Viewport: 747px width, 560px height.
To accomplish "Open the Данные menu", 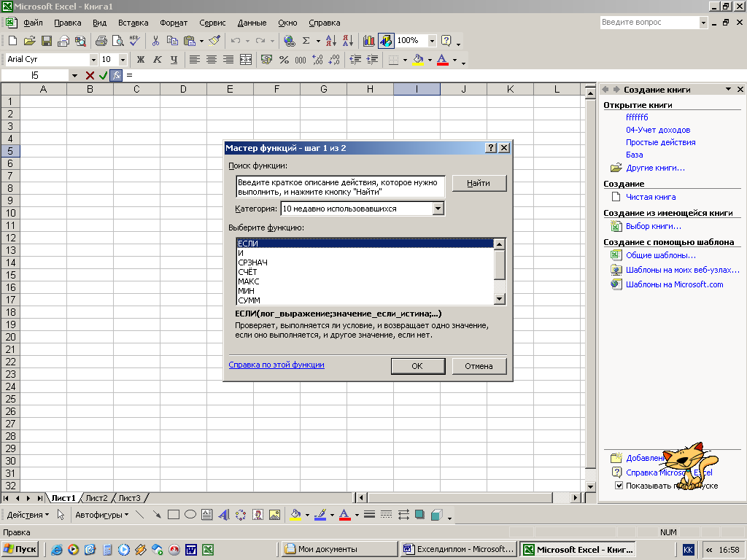I will (252, 23).
